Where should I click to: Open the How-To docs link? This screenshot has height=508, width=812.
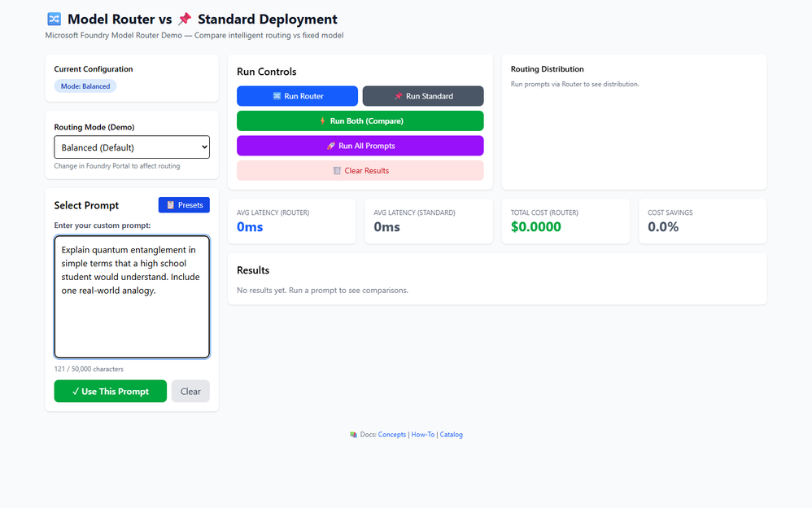[x=423, y=435]
